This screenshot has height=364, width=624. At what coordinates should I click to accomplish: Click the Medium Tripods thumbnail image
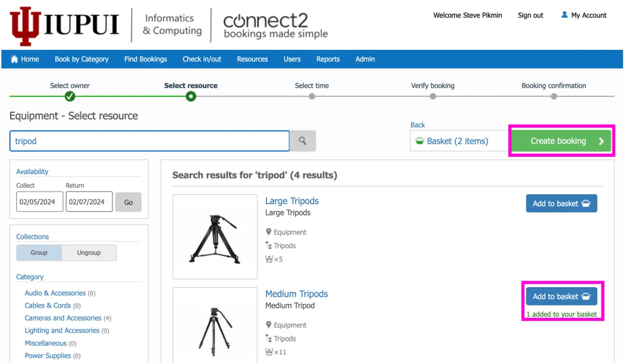215,326
